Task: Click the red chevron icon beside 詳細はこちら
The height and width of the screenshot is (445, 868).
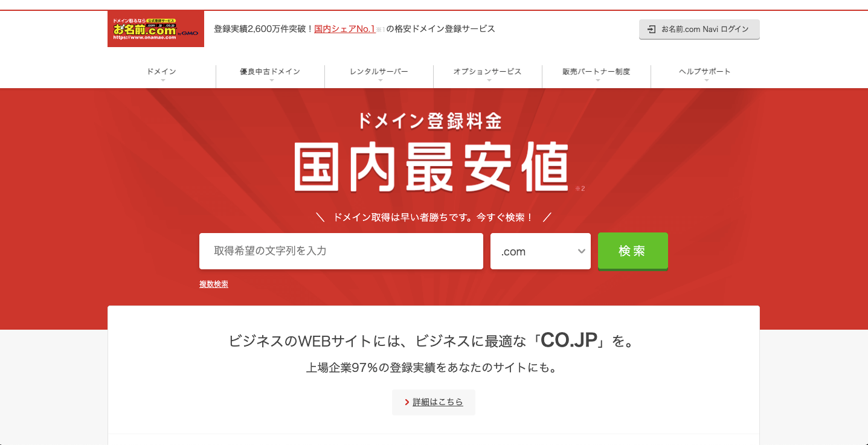Action: pos(407,402)
